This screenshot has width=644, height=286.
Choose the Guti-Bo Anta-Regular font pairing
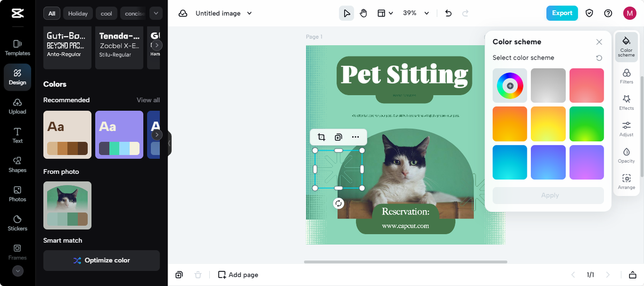tap(67, 47)
